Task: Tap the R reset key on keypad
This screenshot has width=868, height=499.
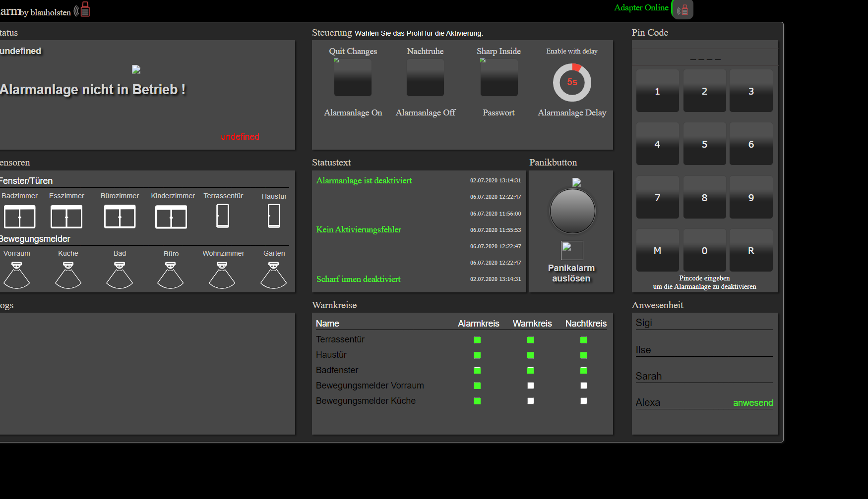Action: click(751, 250)
